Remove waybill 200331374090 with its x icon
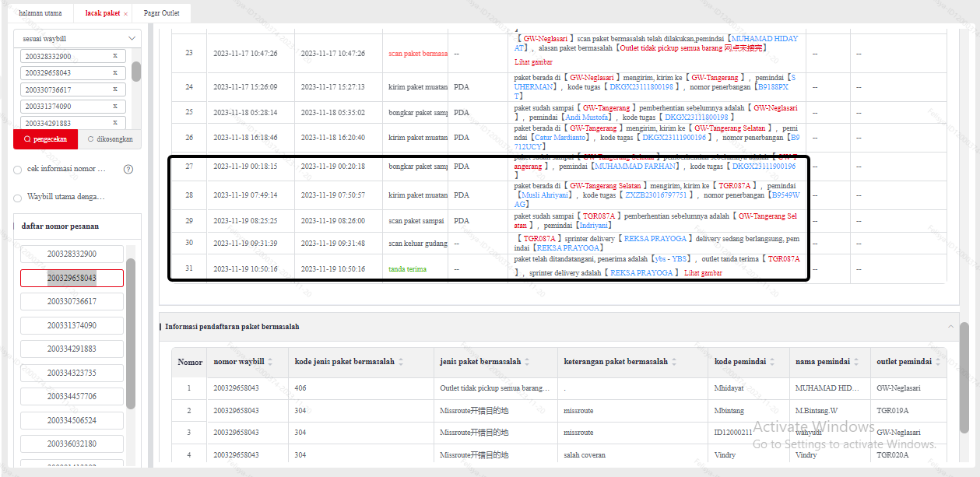980x477 pixels. pyautogui.click(x=115, y=106)
